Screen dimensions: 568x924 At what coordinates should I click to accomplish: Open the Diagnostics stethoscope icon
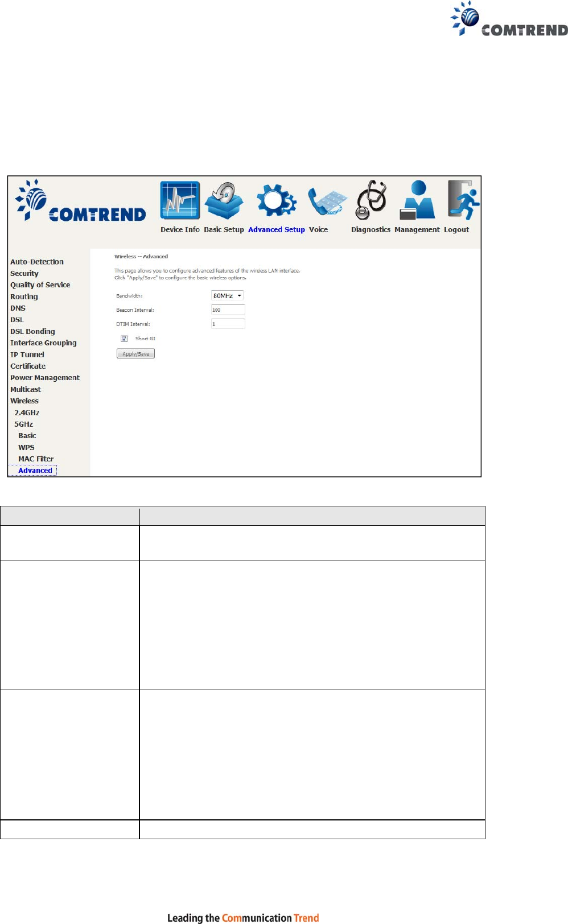click(x=372, y=200)
